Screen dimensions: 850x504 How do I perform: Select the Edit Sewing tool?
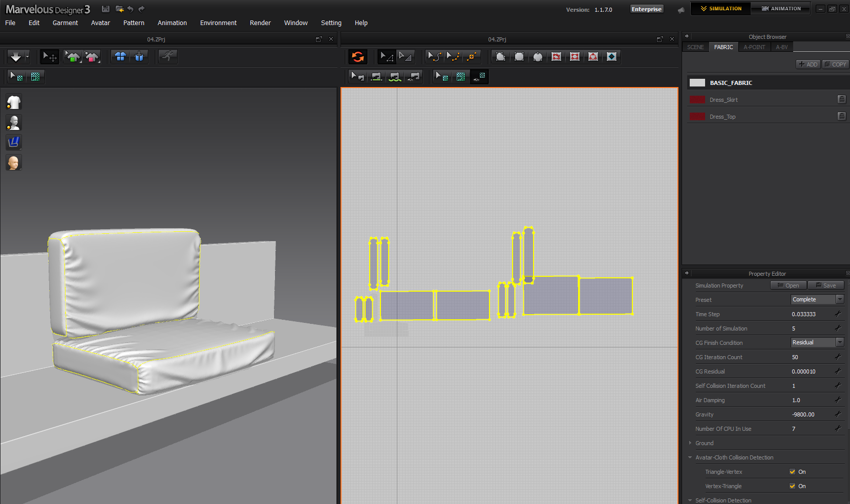357,77
